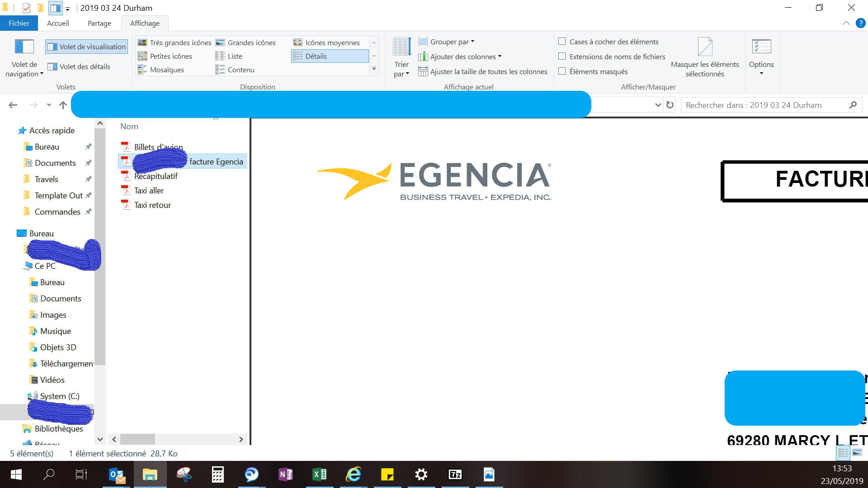Switch to Liste layout
The width and height of the screenshot is (868, 488).
(x=229, y=56)
